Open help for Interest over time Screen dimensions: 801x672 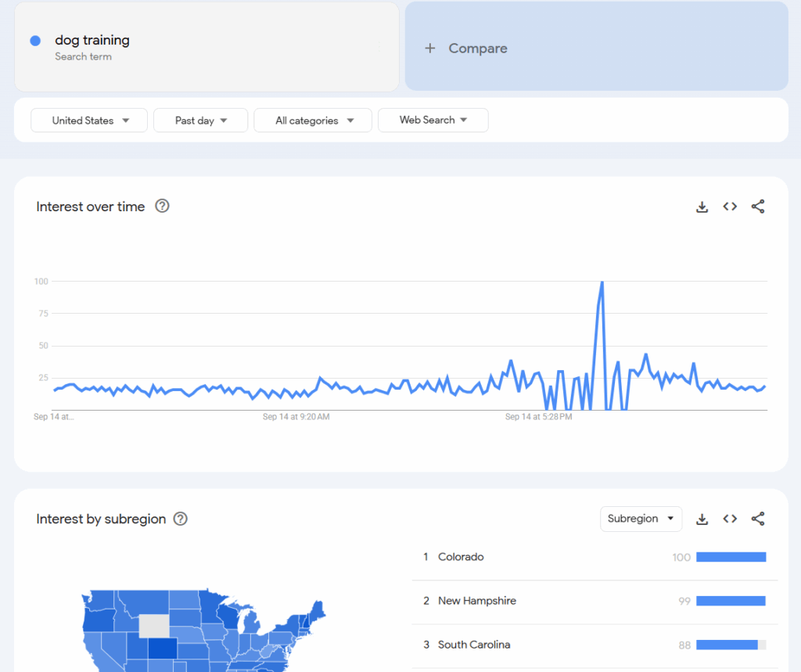[x=162, y=207]
